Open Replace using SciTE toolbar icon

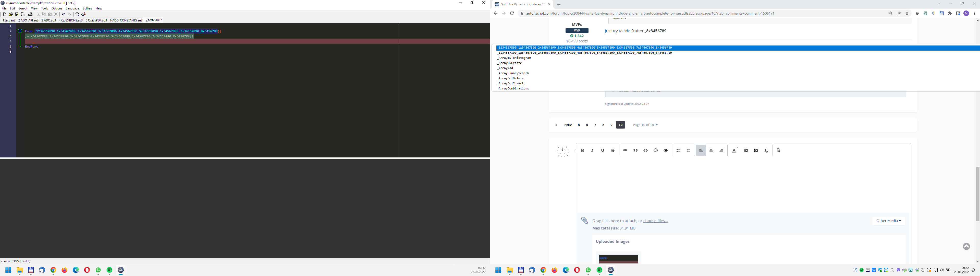pos(83,15)
